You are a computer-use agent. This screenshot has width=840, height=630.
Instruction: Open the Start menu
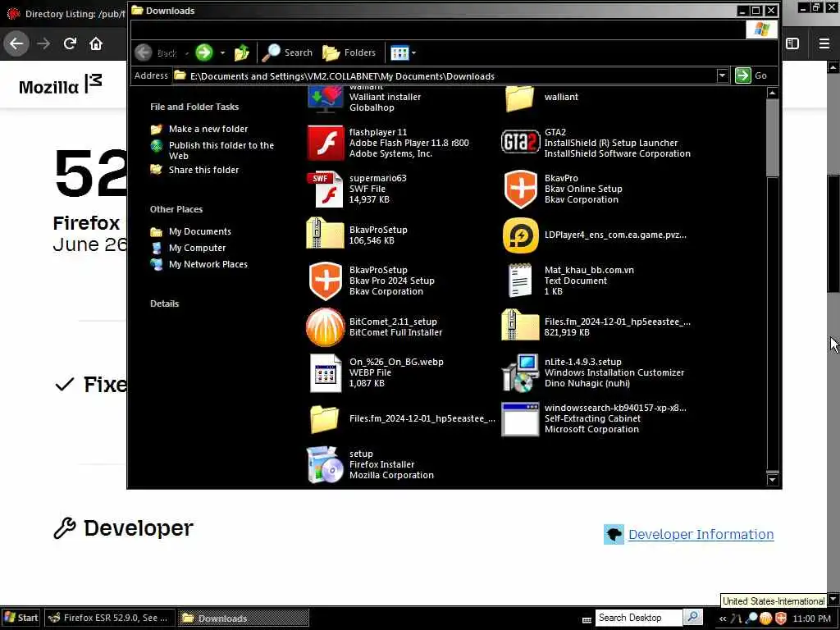21,618
